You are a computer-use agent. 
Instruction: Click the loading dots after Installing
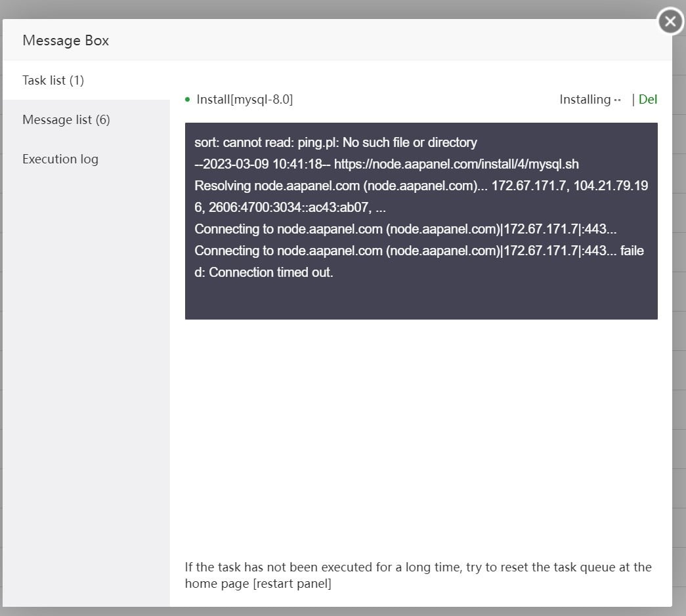617,100
